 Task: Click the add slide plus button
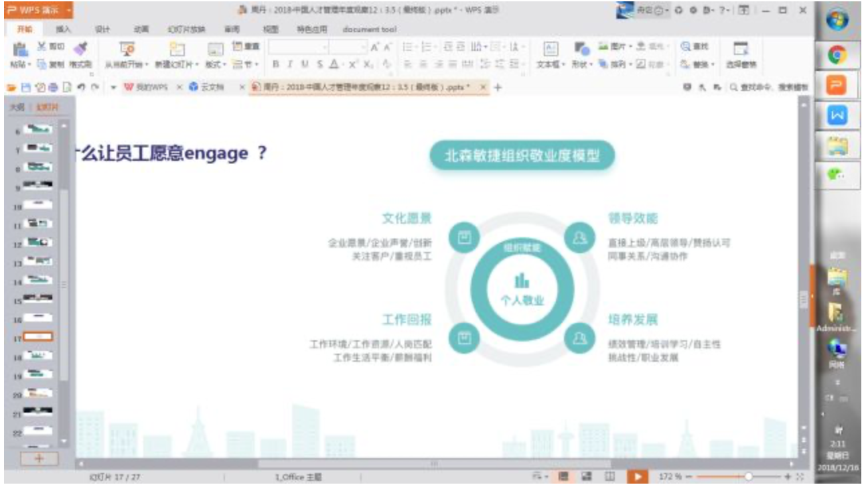38,459
